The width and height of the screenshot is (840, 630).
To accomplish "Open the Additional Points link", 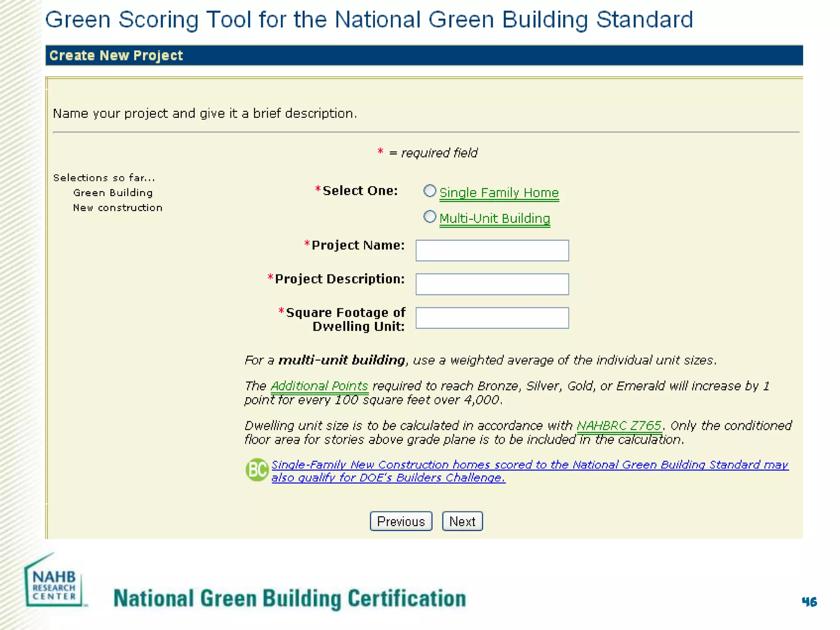I will 319,386.
